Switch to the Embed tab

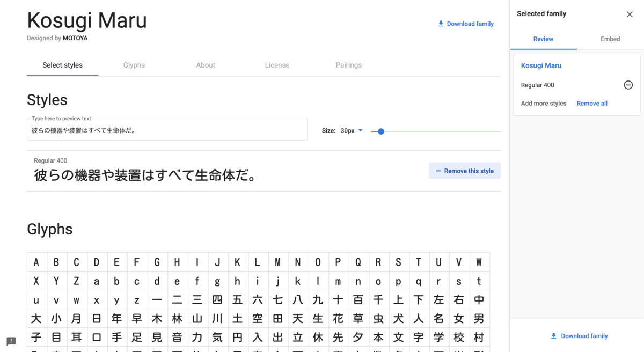click(610, 39)
